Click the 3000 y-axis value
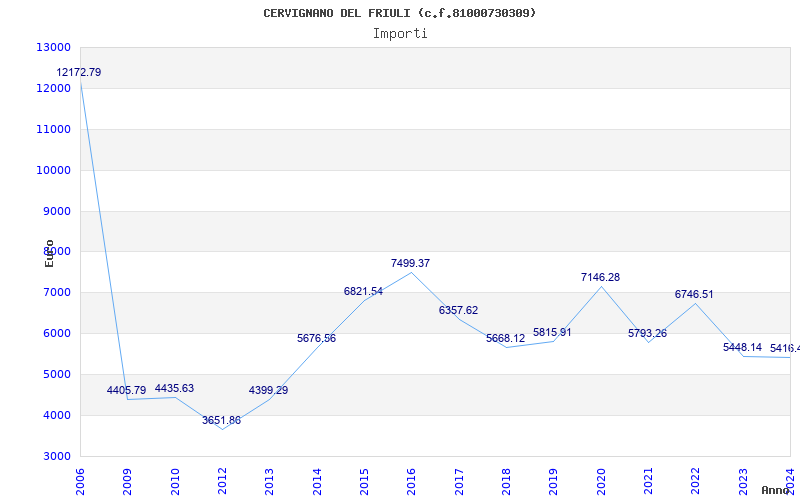This screenshot has height=500, width=800. click(56, 456)
